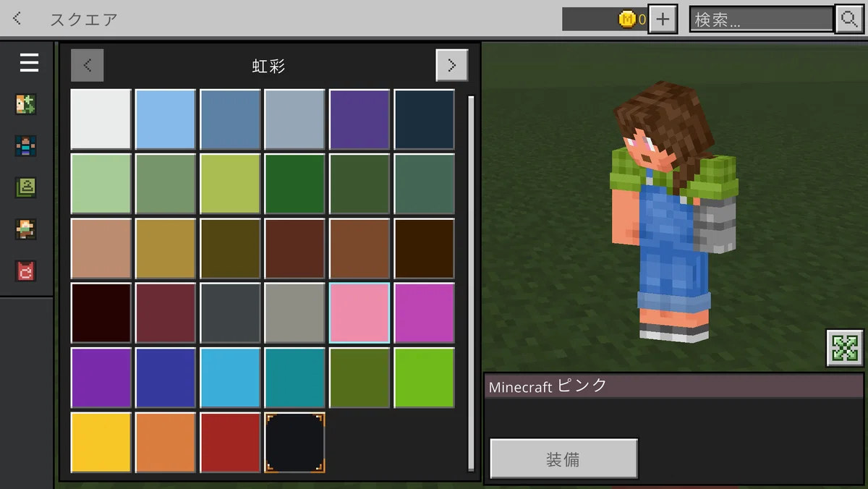Select the cyan sky blue swatch in fifth row
Viewport: 868px width, 489px height.
pyautogui.click(x=230, y=378)
